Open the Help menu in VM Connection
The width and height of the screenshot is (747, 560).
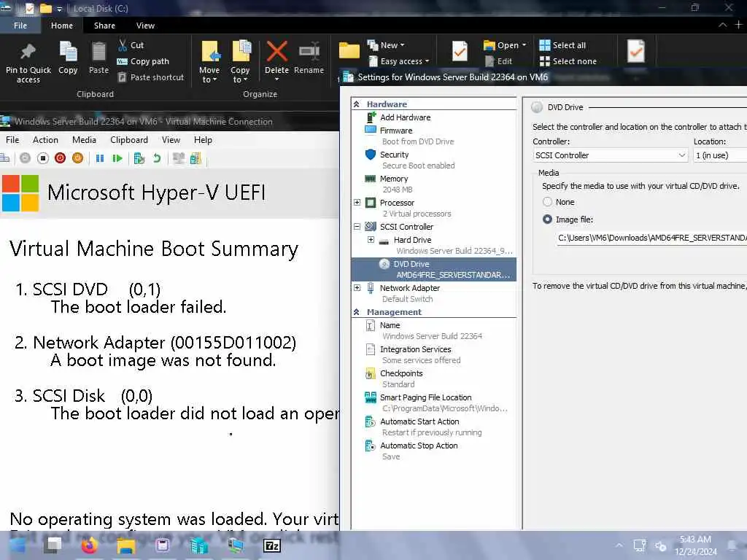point(203,139)
